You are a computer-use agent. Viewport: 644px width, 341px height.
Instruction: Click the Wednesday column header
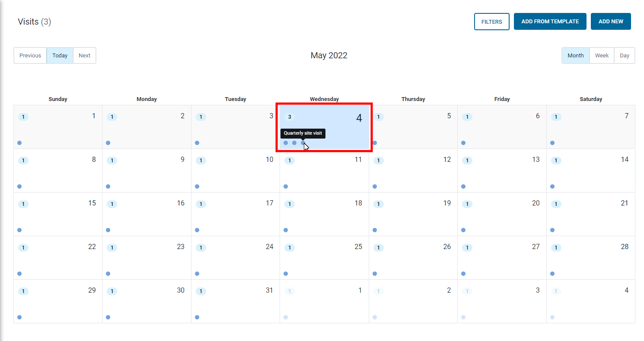(324, 99)
